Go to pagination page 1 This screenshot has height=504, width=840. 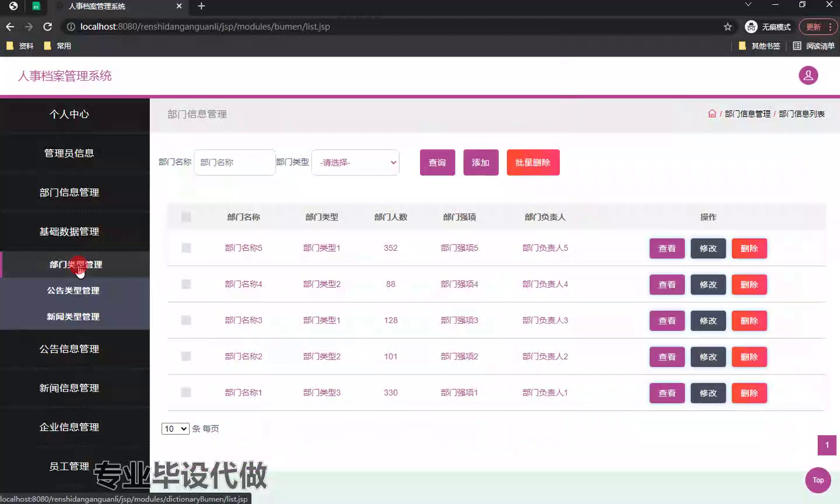pyautogui.click(x=827, y=445)
